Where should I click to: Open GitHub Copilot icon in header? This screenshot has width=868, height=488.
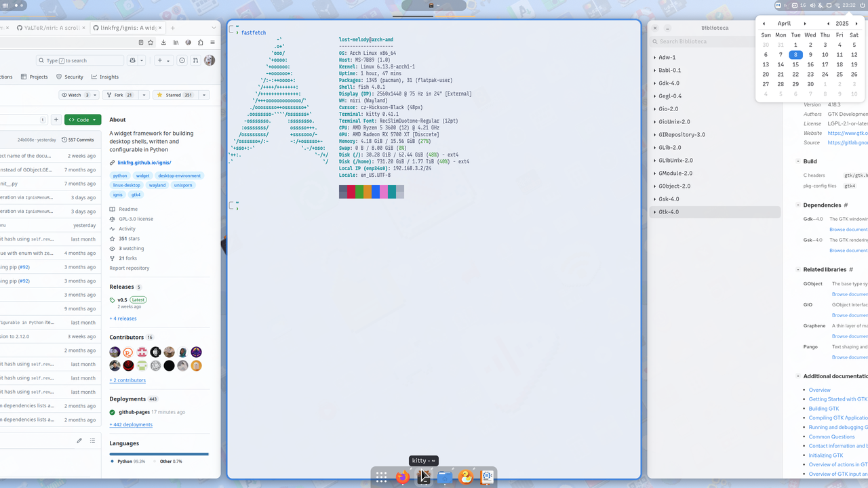(x=132, y=60)
